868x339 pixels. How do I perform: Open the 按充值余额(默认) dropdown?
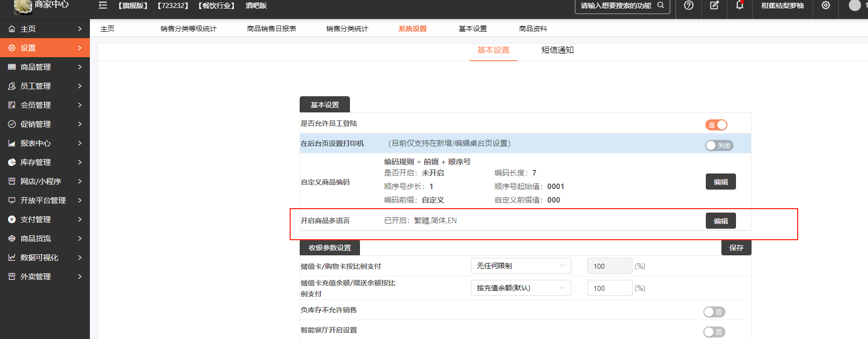click(521, 288)
